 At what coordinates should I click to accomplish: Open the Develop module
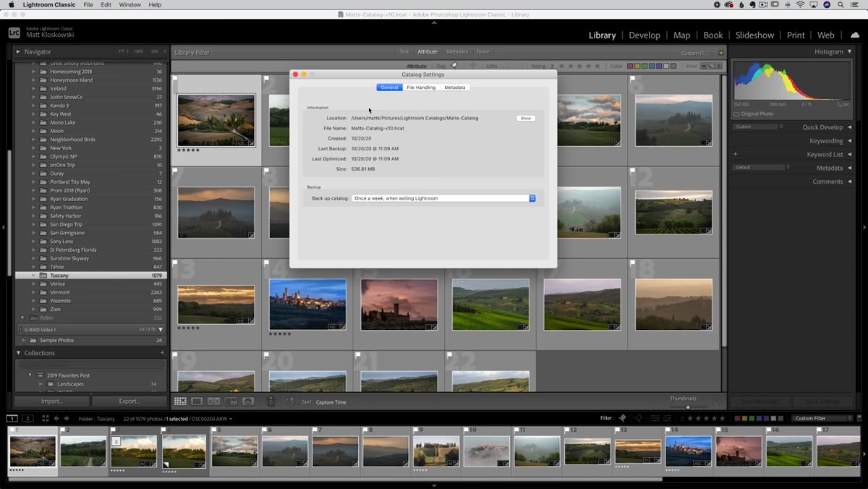[644, 35]
